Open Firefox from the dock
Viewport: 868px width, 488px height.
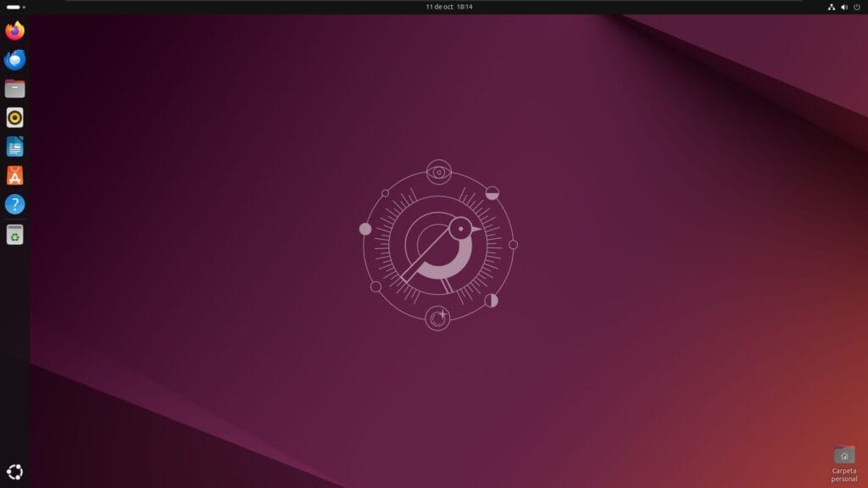(x=15, y=30)
